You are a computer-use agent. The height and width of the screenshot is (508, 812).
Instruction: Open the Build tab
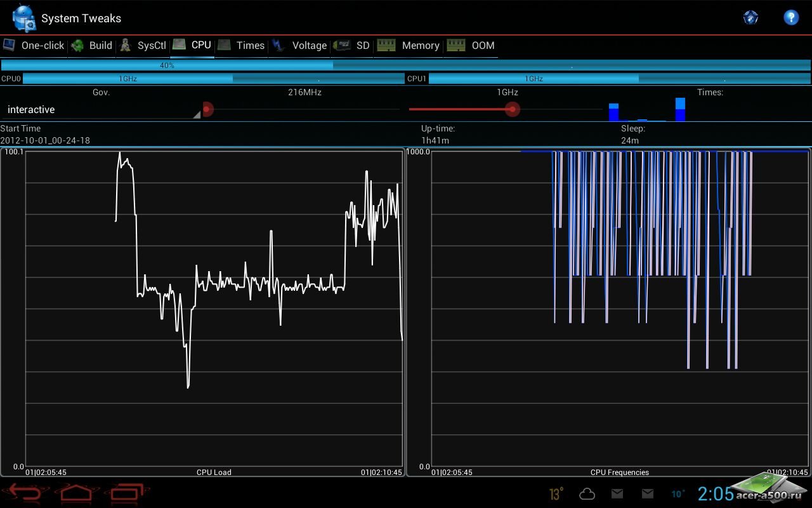click(x=92, y=46)
